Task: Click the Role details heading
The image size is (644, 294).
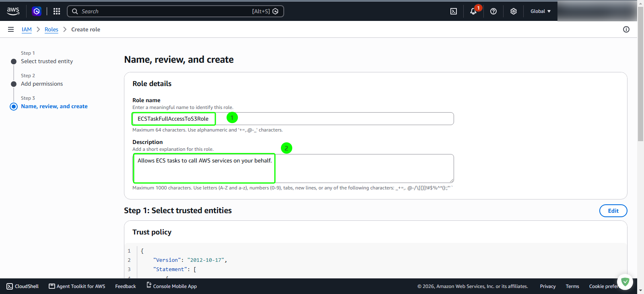Action: (x=152, y=84)
